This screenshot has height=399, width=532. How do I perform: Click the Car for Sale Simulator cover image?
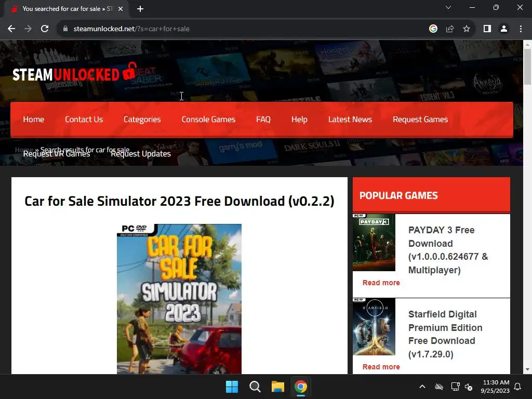point(179,299)
